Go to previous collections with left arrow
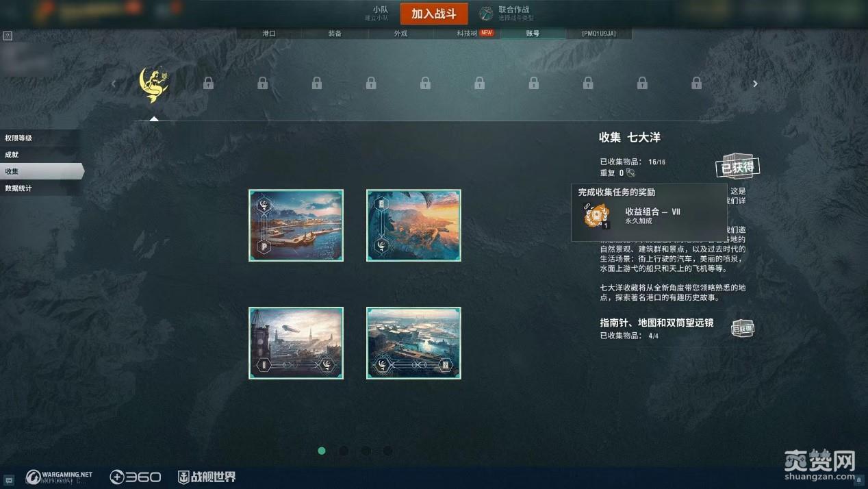Image resolution: width=868 pixels, height=489 pixels. click(114, 84)
